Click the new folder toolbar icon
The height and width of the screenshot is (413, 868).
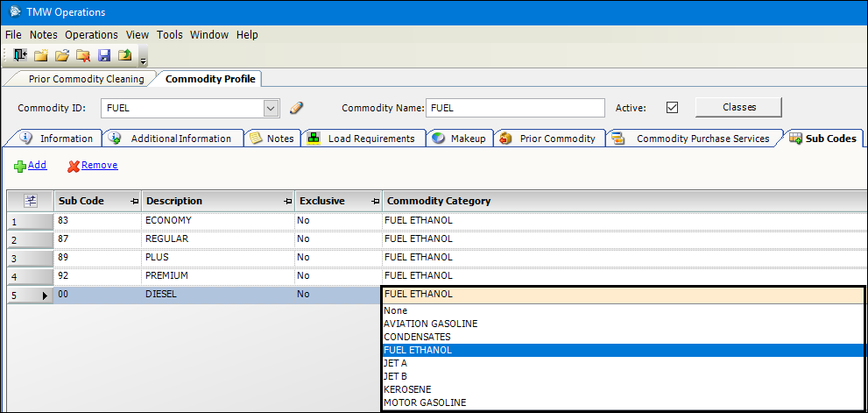(x=40, y=55)
